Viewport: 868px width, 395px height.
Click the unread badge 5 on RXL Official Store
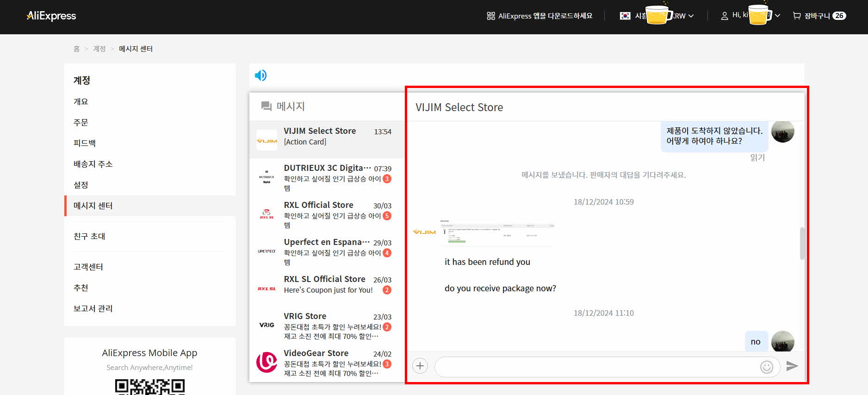(x=387, y=216)
